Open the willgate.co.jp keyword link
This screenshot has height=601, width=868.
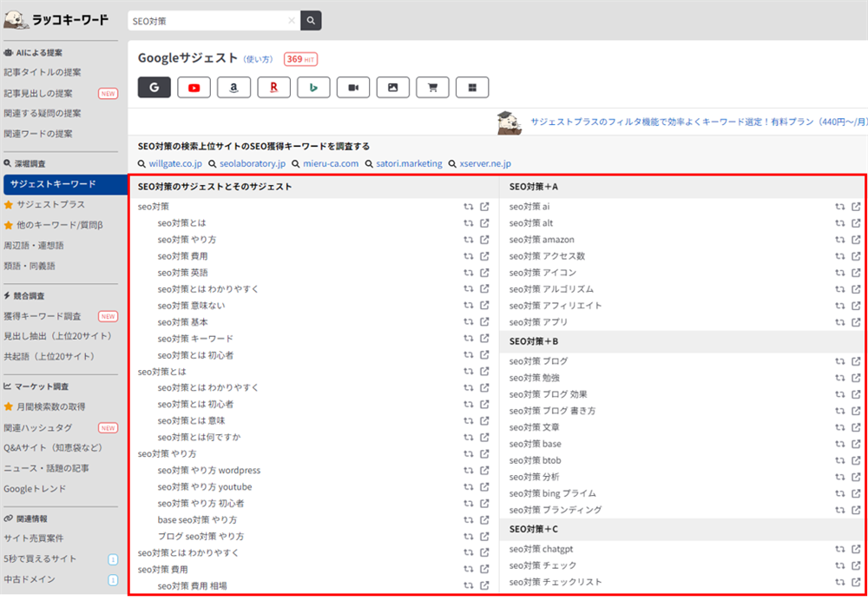point(175,163)
